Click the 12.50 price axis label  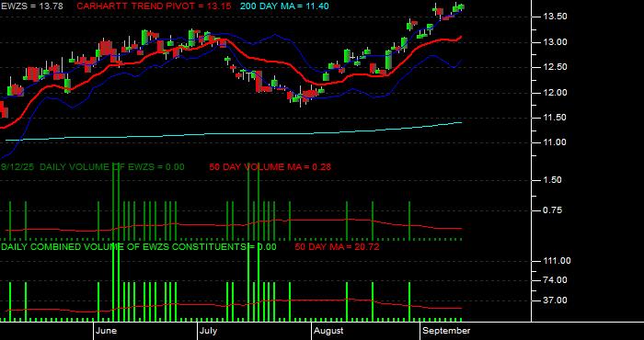pyautogui.click(x=555, y=67)
